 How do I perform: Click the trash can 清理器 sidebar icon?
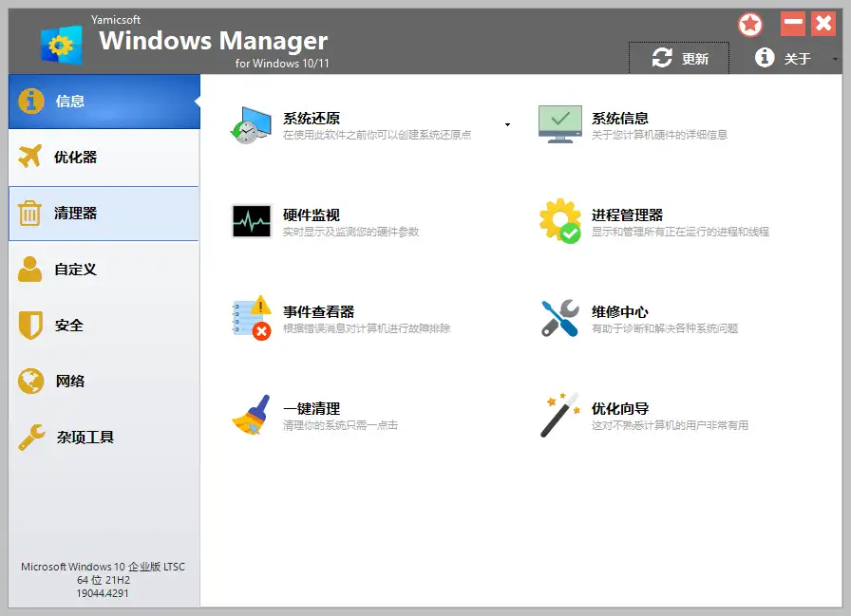tap(29, 213)
